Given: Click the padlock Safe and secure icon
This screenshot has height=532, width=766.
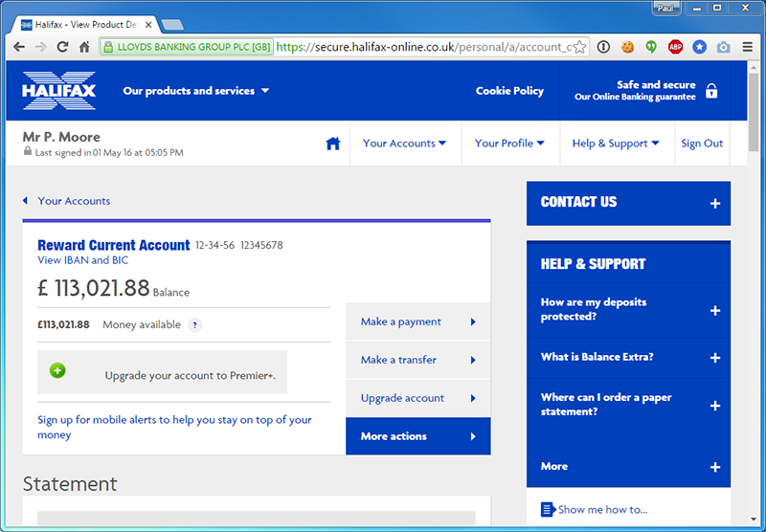Looking at the screenshot, I should [x=710, y=91].
